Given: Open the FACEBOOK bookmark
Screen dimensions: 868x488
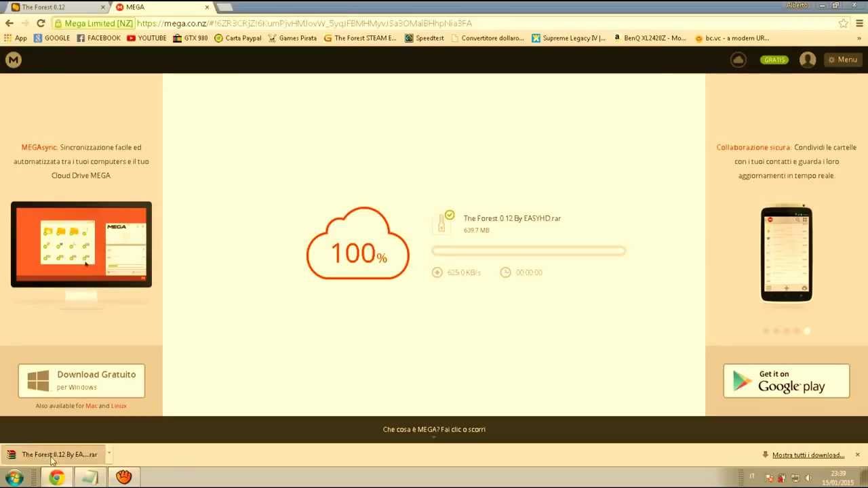Looking at the screenshot, I should click(x=98, y=38).
